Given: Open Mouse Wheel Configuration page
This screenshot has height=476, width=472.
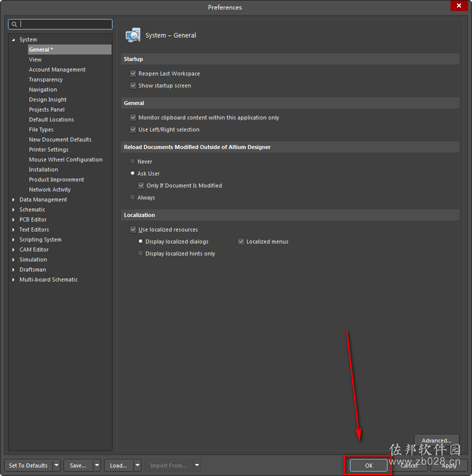Looking at the screenshot, I should tap(65, 159).
